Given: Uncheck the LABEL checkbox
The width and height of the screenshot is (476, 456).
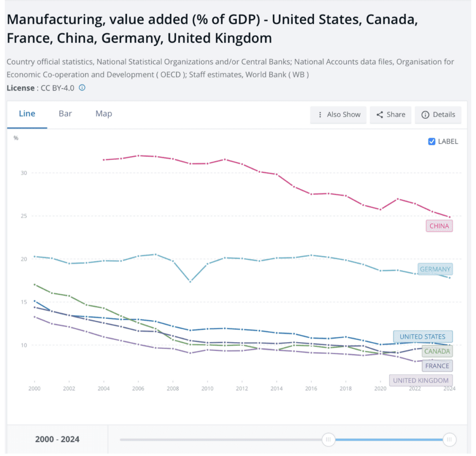Looking at the screenshot, I should pos(431,141).
